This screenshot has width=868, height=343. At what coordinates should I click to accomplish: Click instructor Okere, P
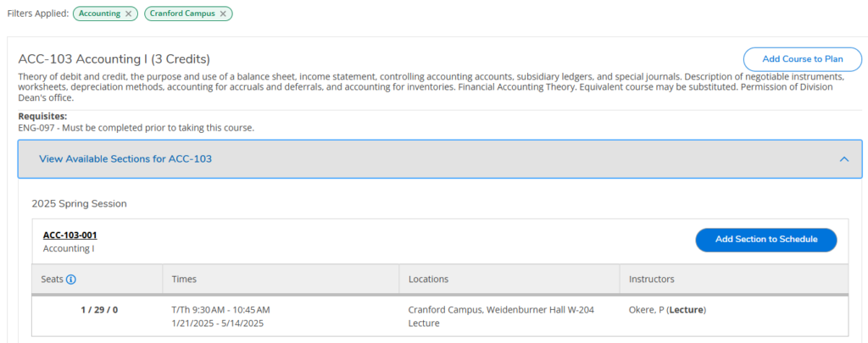tap(645, 310)
